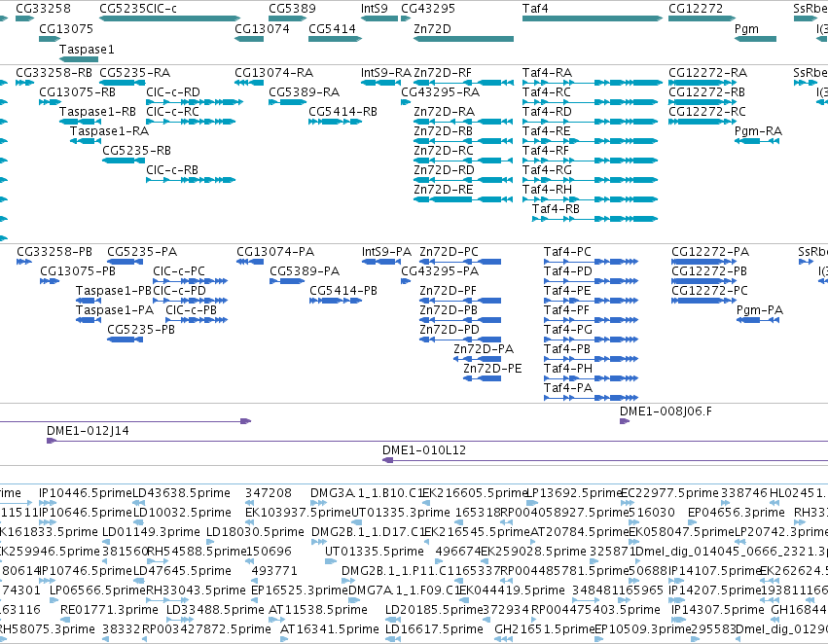Viewport: 828px width, 644px height.
Task: Select protein CG12272-PB
Action: point(709,271)
